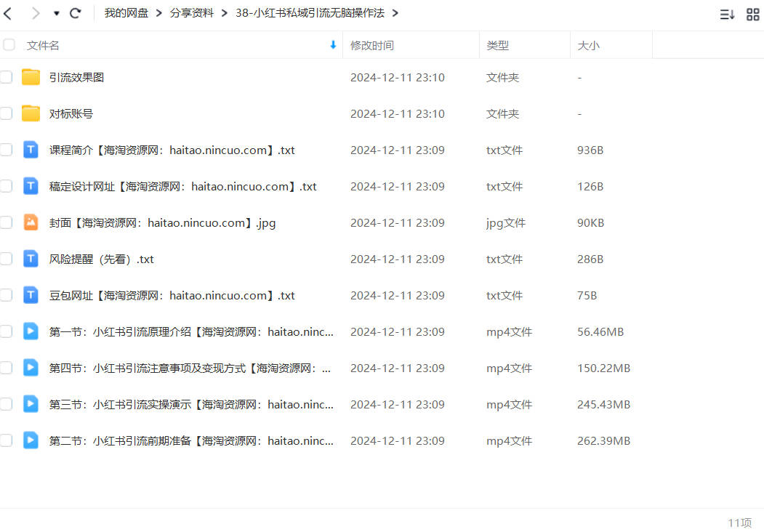The width and height of the screenshot is (764, 532).
Task: Click the 引流效果图 folder icon
Action: coord(31,77)
